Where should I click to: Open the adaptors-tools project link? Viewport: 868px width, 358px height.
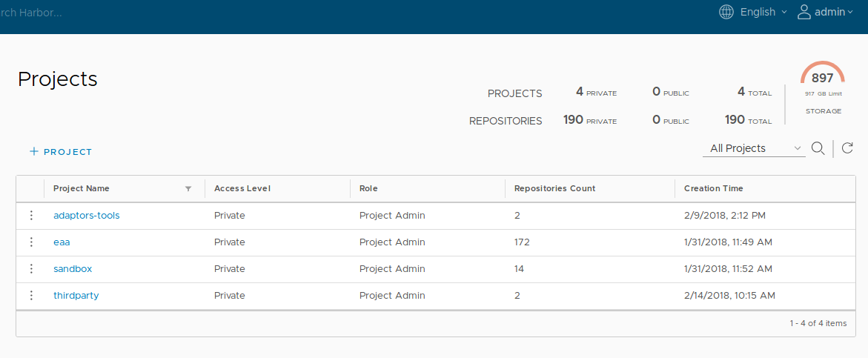point(86,216)
